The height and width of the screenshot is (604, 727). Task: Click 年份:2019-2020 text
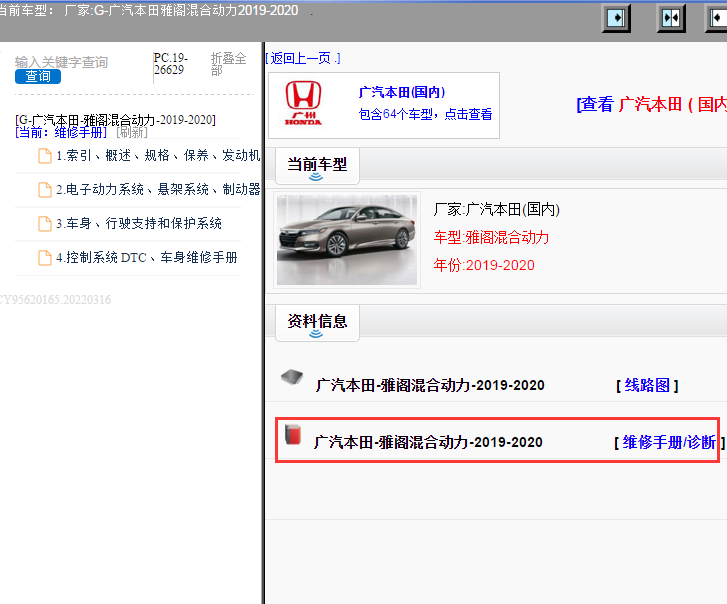[484, 265]
